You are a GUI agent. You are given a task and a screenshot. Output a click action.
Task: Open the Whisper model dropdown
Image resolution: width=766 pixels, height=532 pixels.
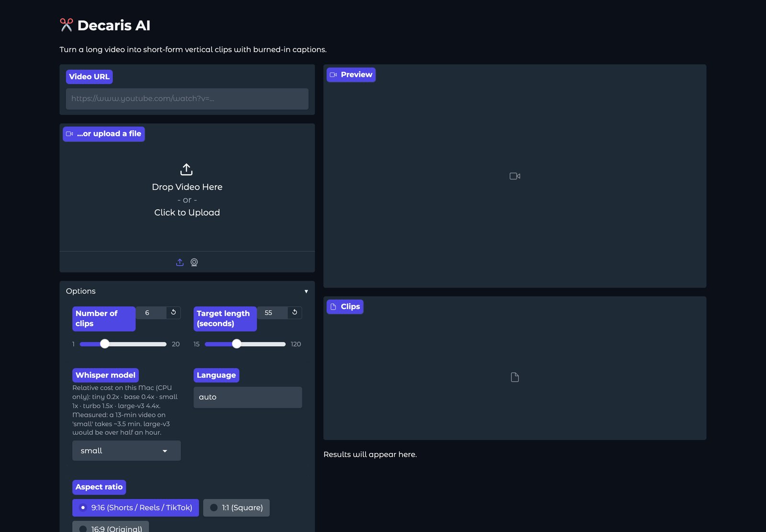(x=126, y=451)
